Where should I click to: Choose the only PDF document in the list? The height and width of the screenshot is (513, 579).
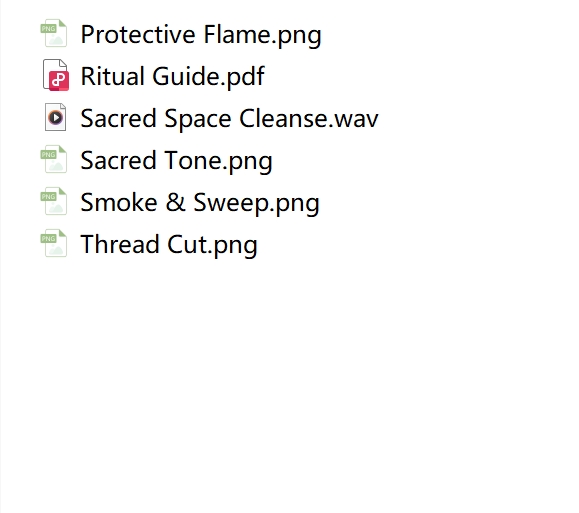[172, 76]
